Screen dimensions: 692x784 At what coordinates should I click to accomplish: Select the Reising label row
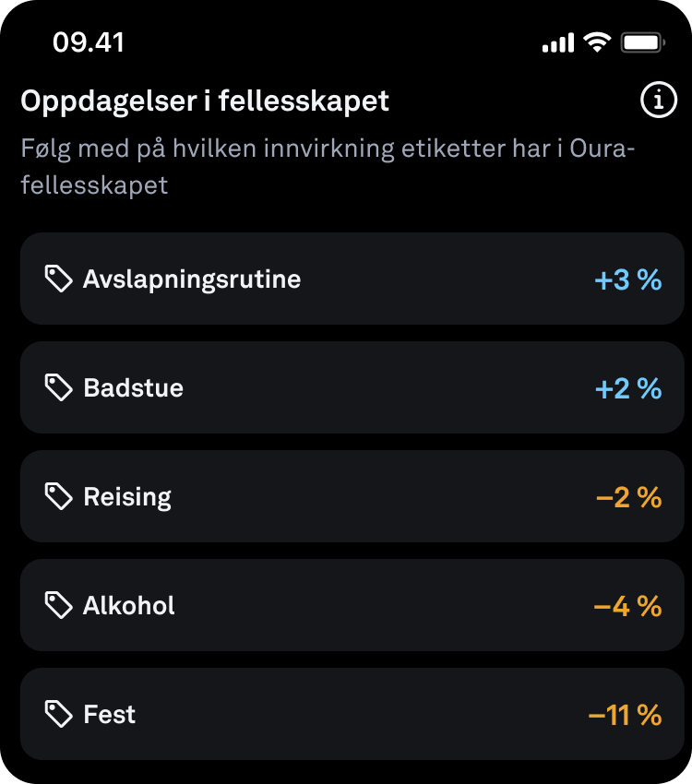point(352,496)
